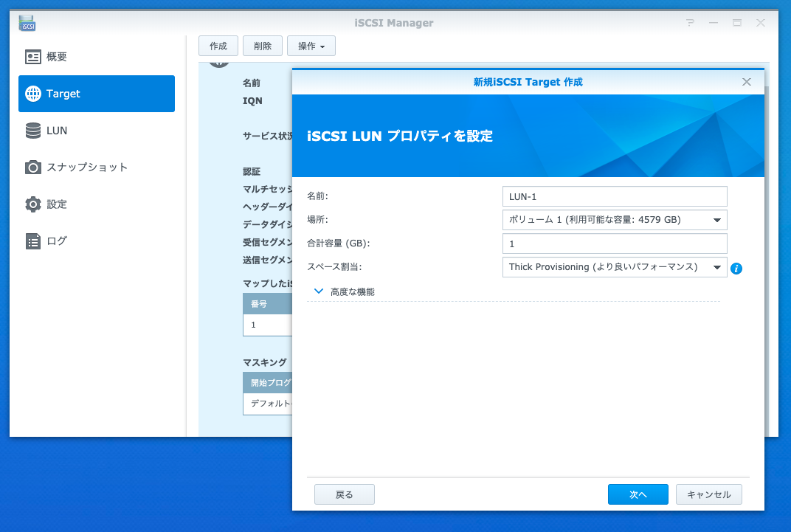
Task: Maximize the iSCSI Manager window
Action: pyautogui.click(x=737, y=23)
